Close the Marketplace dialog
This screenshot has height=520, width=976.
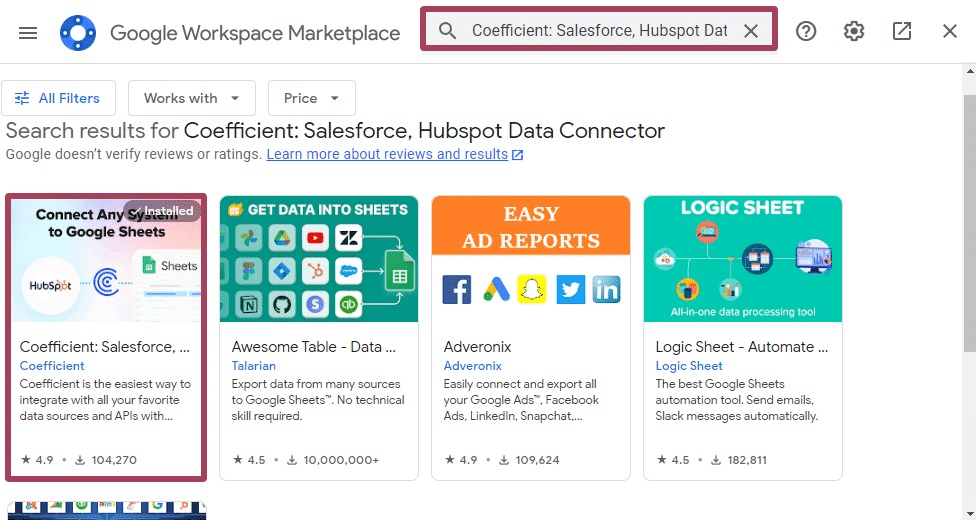click(949, 31)
